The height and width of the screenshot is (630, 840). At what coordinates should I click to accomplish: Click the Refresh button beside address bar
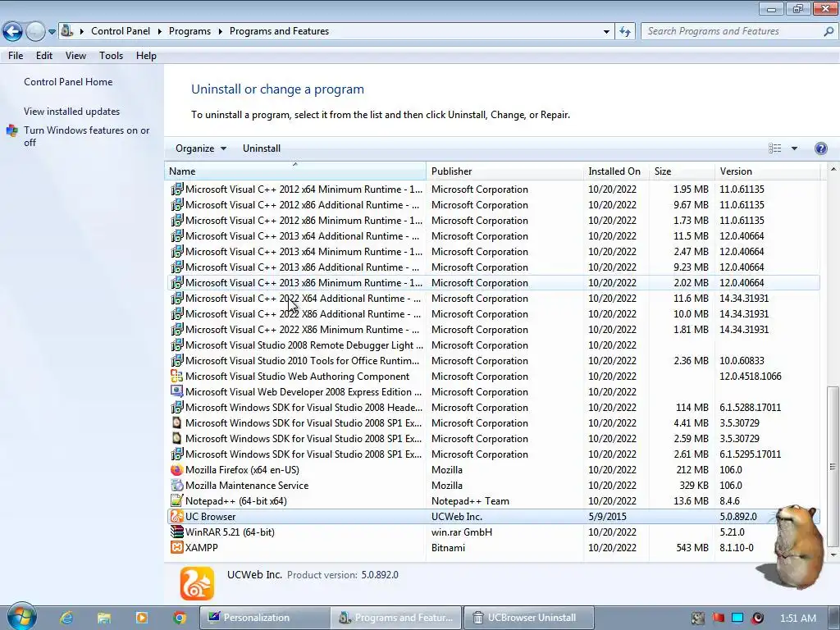click(x=624, y=32)
